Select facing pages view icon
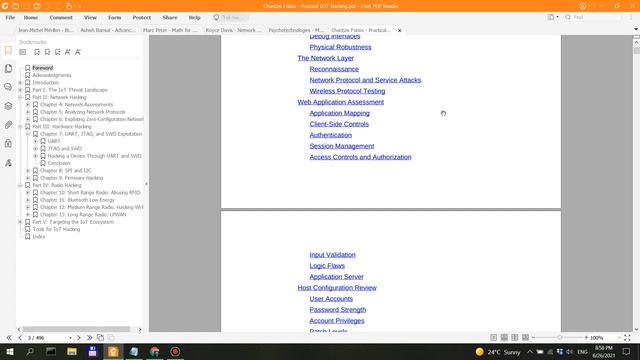Viewport: 640px width, 360px height. pos(515,338)
